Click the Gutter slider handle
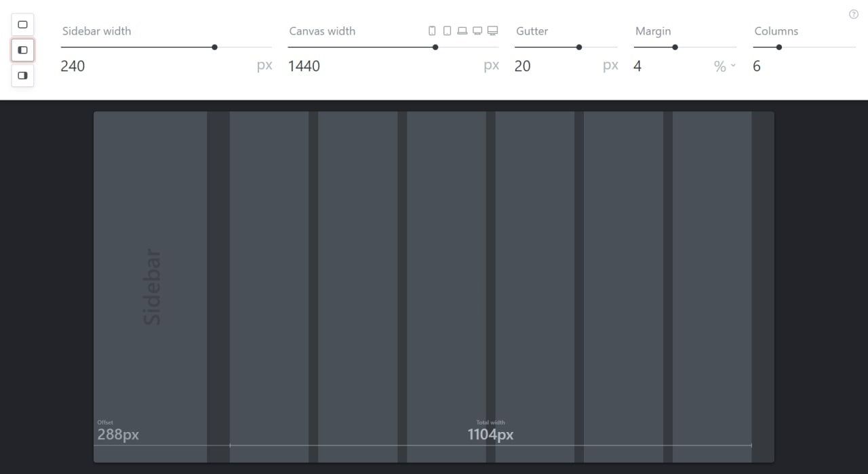Viewport: 868px width, 474px height. (x=579, y=47)
